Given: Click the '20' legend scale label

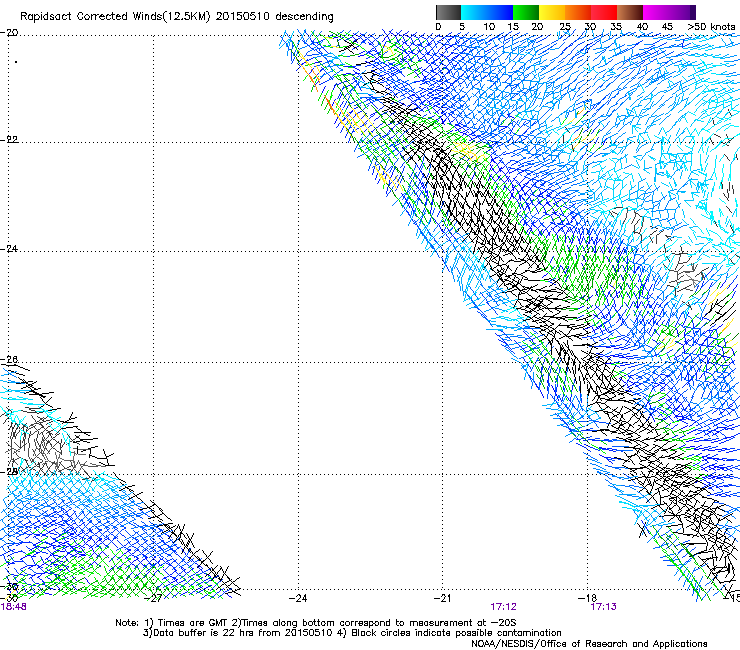Looking at the screenshot, I should click(537, 27).
